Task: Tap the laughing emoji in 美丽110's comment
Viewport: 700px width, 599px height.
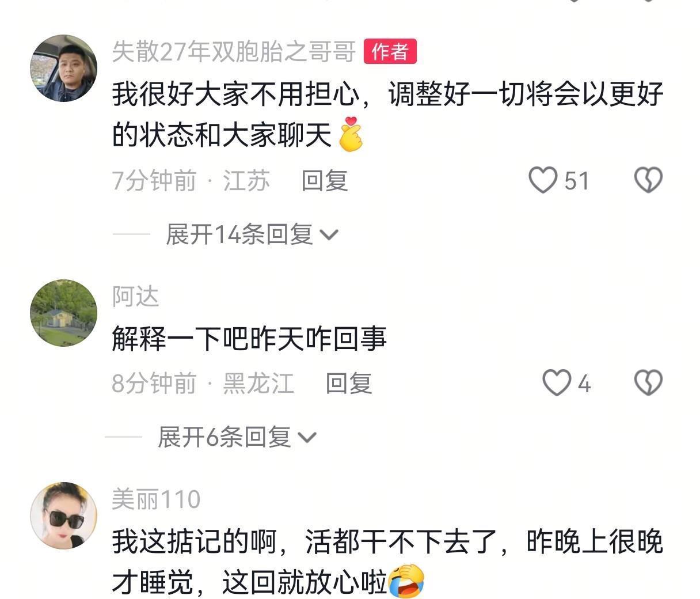Action: 406,582
